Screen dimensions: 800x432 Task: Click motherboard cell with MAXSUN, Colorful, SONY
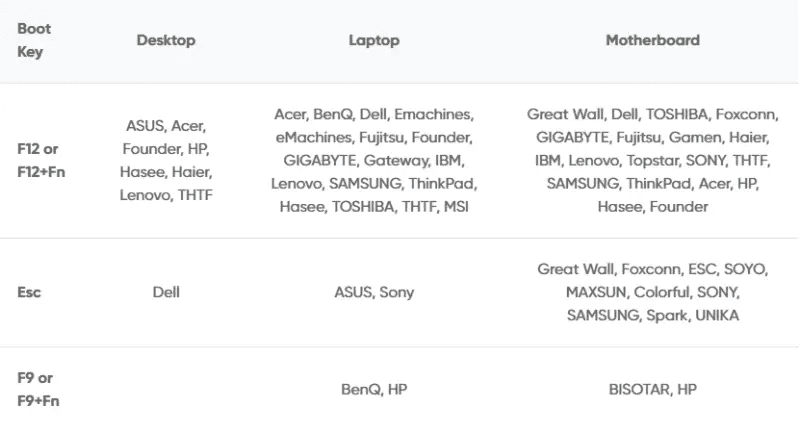coord(653,292)
